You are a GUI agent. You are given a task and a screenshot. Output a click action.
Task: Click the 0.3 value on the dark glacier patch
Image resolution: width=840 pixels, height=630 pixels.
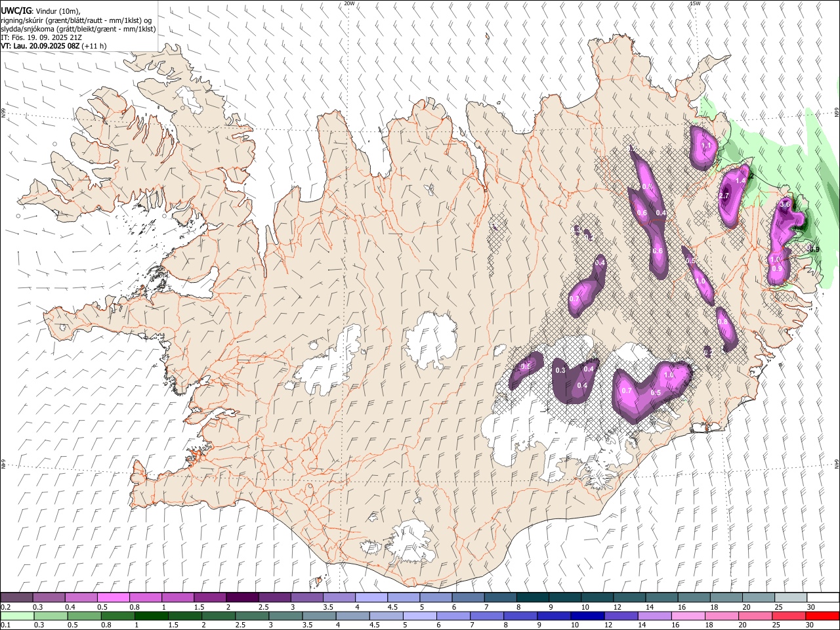point(560,371)
